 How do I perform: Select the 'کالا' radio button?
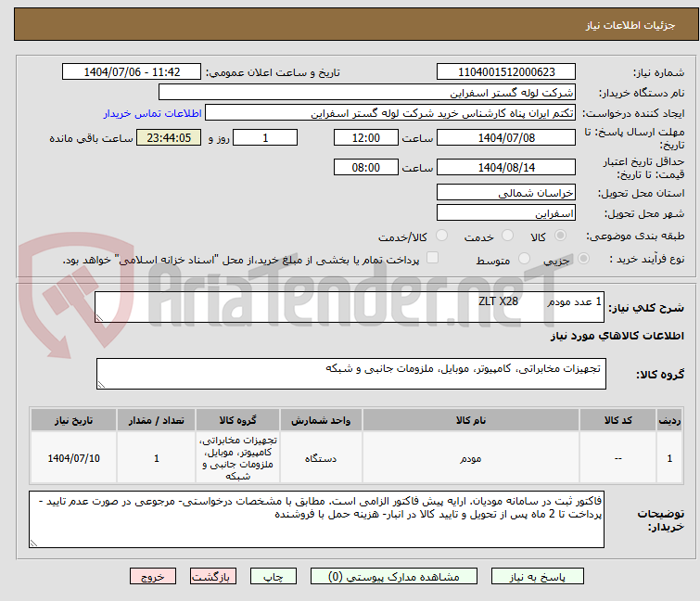[x=560, y=236]
